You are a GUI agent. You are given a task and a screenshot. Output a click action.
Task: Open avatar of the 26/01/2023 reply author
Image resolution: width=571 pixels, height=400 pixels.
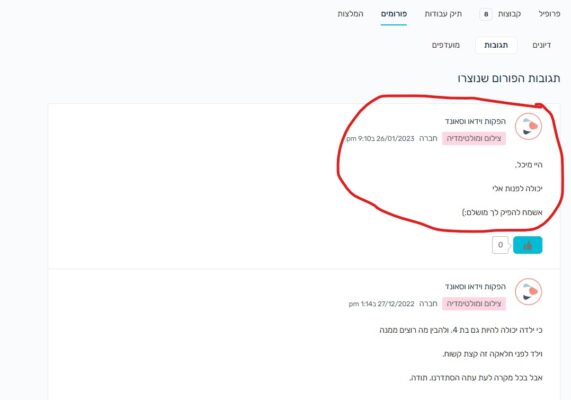pyautogui.click(x=528, y=126)
